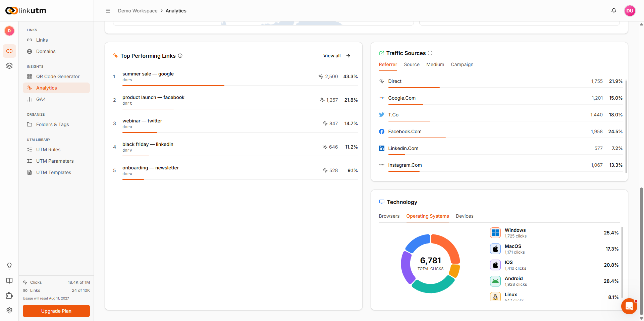644x321 pixels.
Task: Switch to the Browsers tab
Action: tap(389, 216)
